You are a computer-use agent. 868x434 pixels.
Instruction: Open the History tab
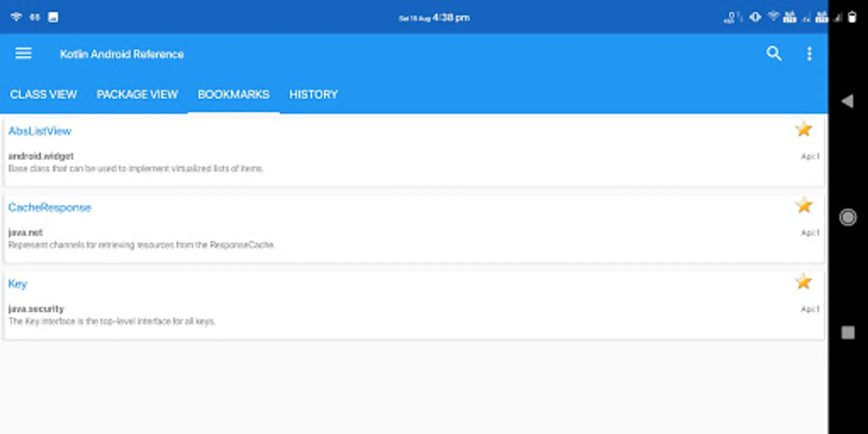313,95
